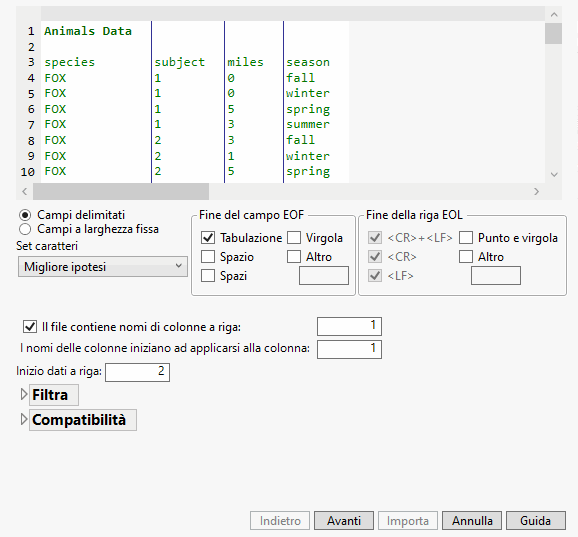Check the Spazi delimiter checkbox

pos(208,275)
